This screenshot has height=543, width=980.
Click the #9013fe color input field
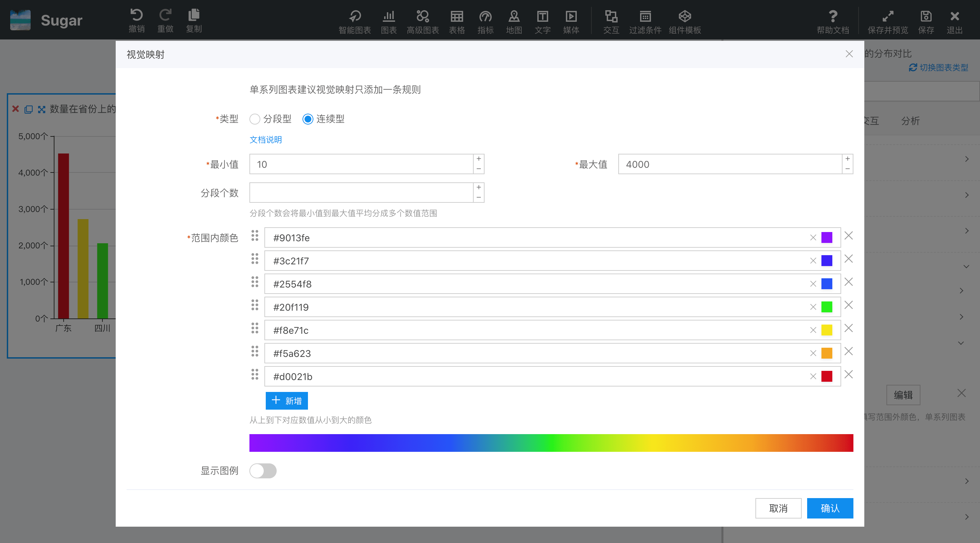533,238
